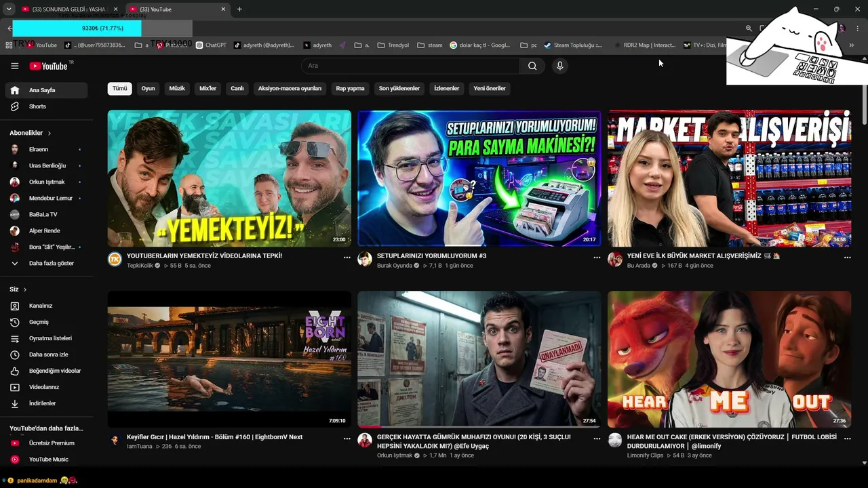The width and height of the screenshot is (868, 488).
Task: Open Oynatma listeleri in the sidebar
Action: [x=46, y=338]
